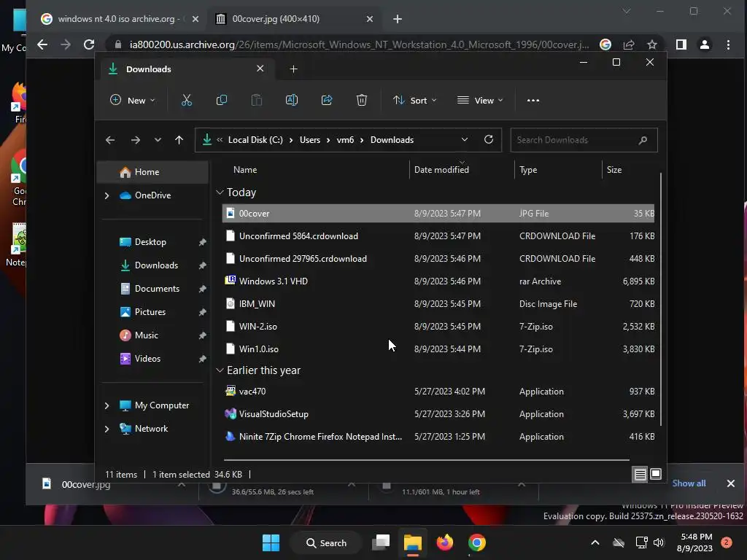Show hidden system tray icons
The width and height of the screenshot is (747, 560).
(595, 542)
